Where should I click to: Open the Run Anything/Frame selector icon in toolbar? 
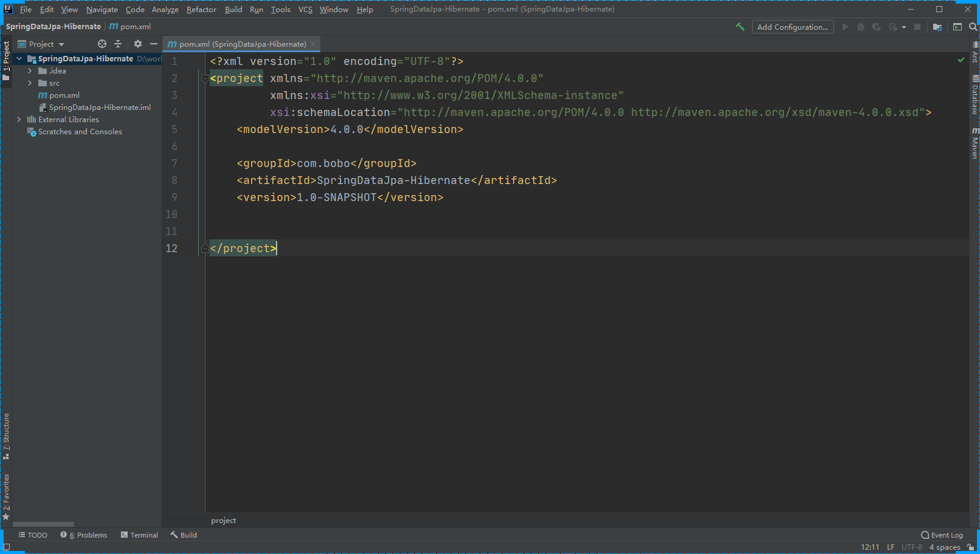tap(958, 27)
